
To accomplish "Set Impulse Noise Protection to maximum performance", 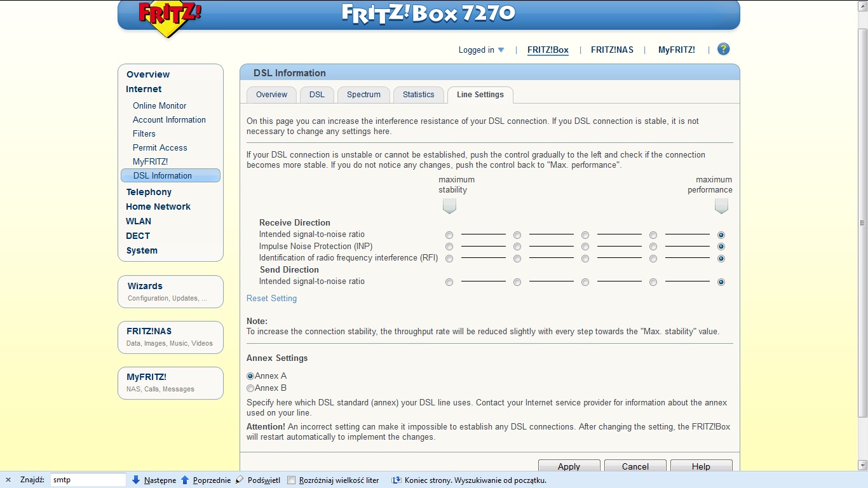I will (x=721, y=247).
